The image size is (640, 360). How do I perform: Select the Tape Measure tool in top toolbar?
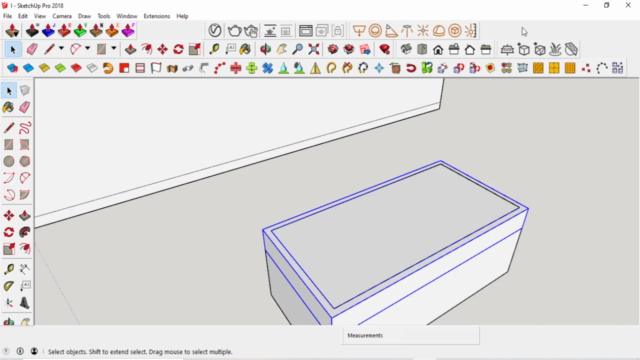(214, 49)
